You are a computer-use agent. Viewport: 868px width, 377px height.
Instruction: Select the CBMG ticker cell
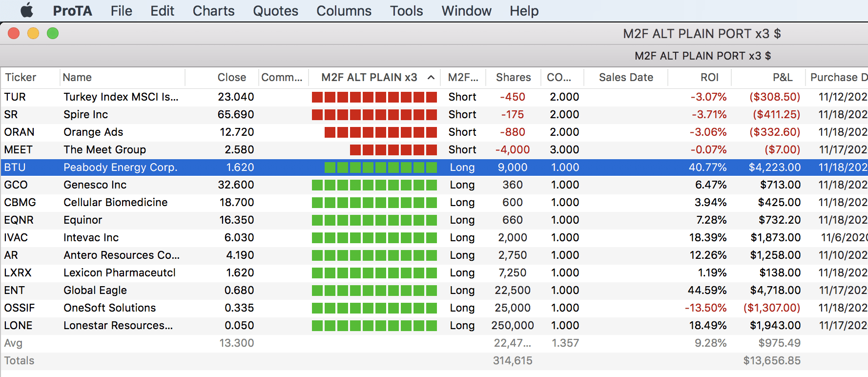pyautogui.click(x=20, y=202)
